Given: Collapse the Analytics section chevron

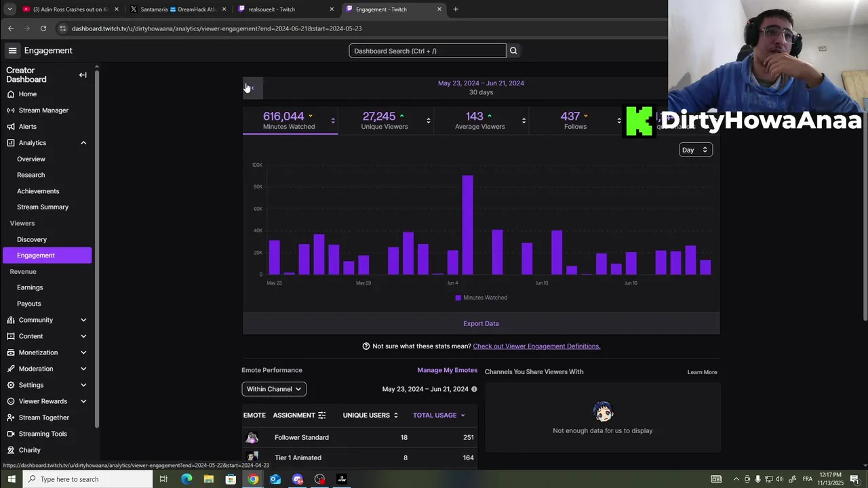Looking at the screenshot, I should [x=83, y=143].
